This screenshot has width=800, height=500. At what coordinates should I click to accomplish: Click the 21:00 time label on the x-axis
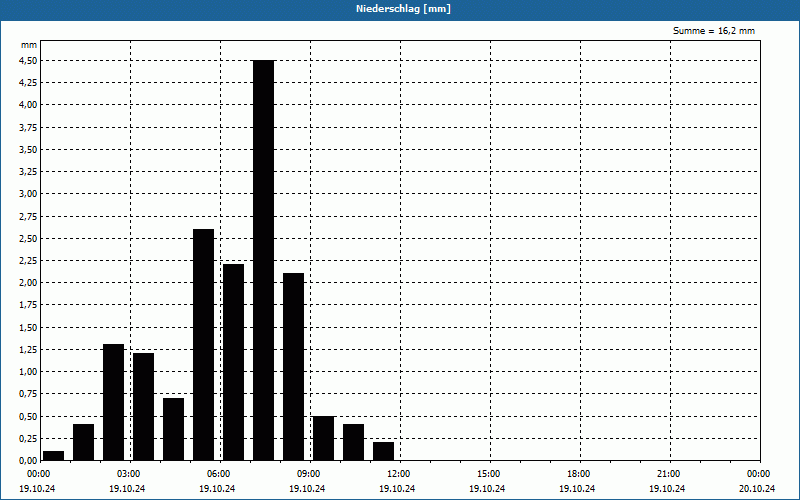click(x=668, y=474)
